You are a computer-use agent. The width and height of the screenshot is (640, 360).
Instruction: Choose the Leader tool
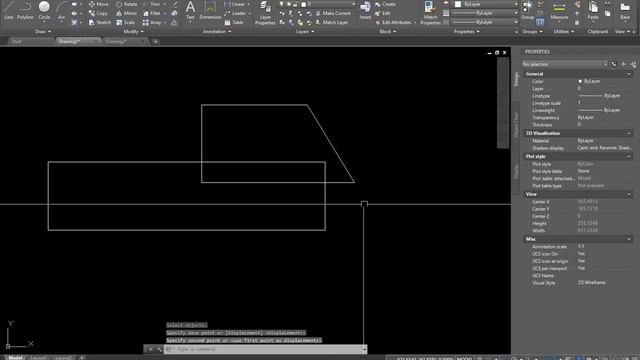pyautogui.click(x=236, y=13)
